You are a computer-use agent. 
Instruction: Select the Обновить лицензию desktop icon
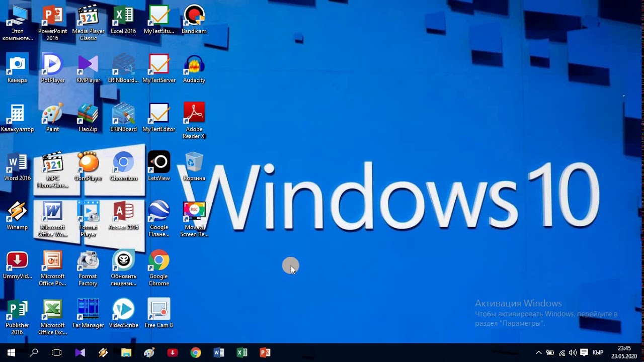click(x=123, y=268)
